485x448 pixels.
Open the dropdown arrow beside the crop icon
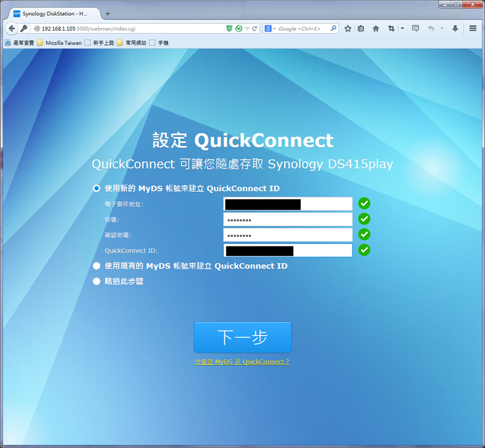(x=402, y=29)
